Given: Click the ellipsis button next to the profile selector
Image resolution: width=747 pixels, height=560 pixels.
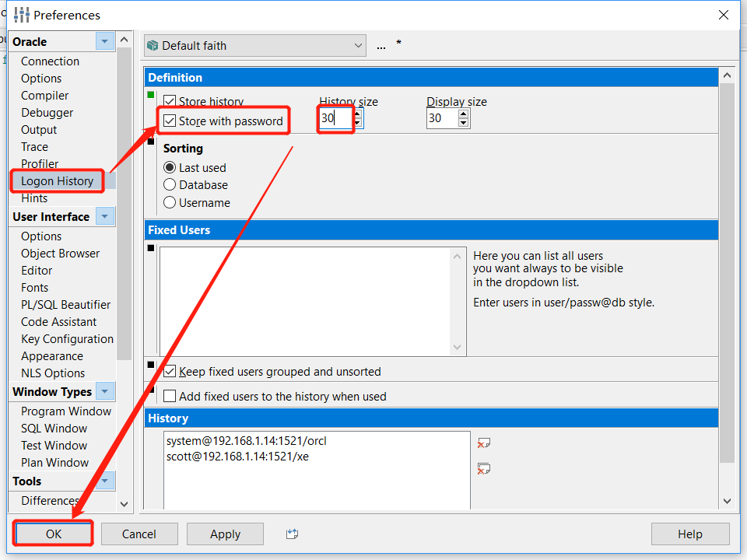Looking at the screenshot, I should click(x=381, y=45).
